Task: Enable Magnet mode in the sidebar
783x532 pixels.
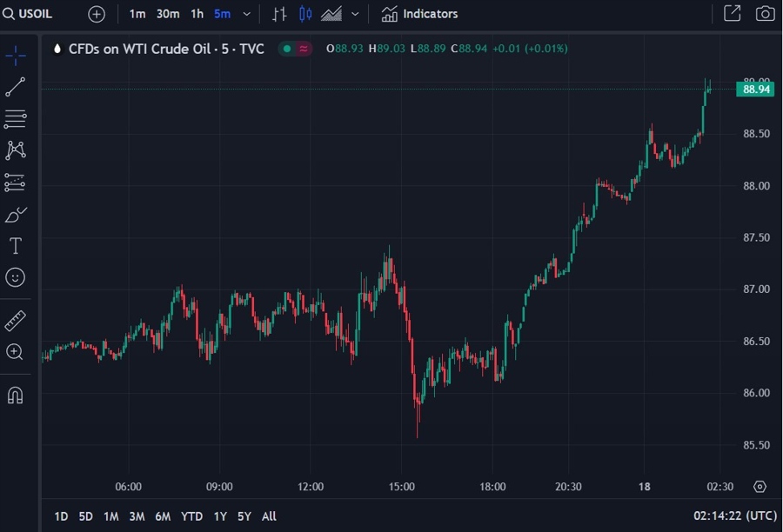Action: (16, 395)
